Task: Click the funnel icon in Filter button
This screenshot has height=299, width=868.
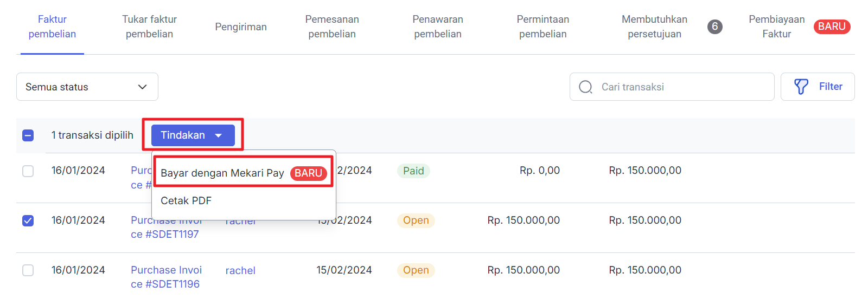Action: tap(801, 87)
